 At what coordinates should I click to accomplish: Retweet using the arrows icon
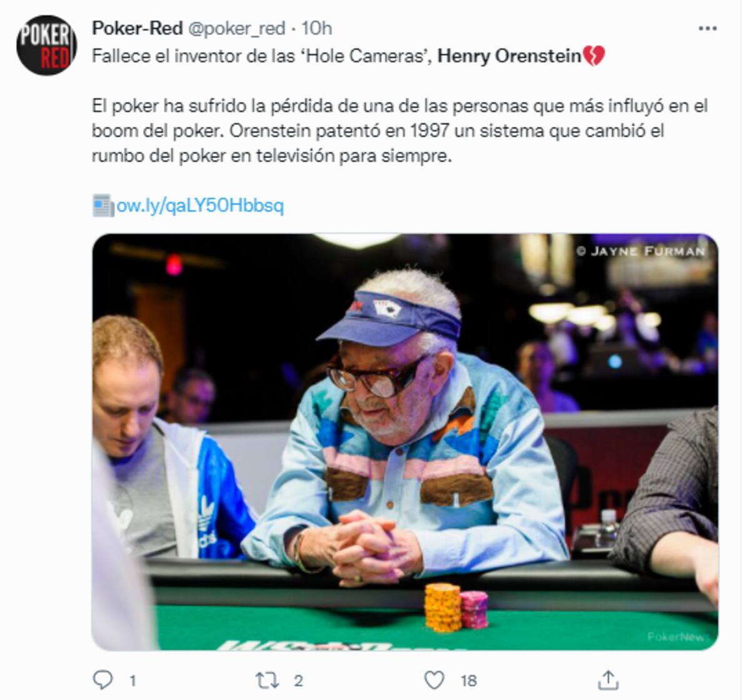point(267,680)
